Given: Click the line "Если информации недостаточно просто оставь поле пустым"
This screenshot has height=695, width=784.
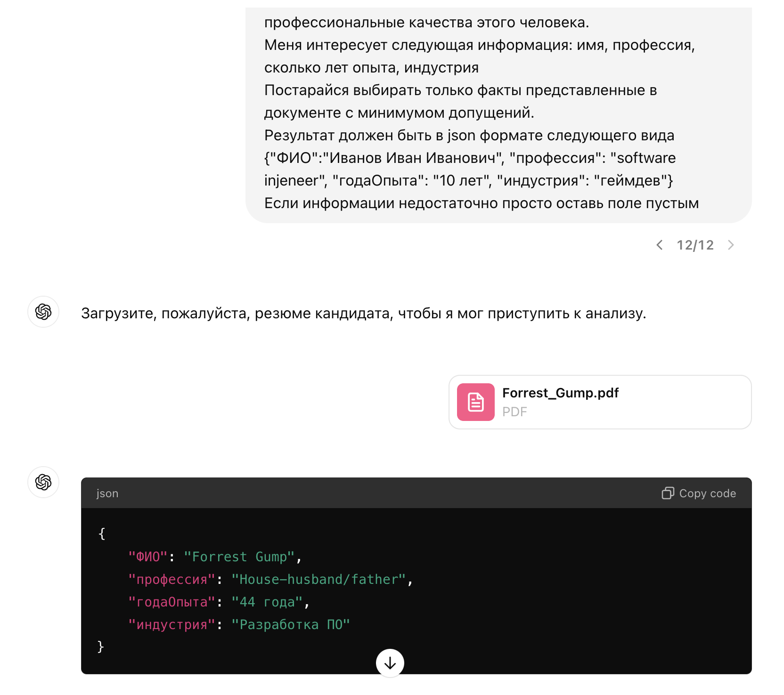Looking at the screenshot, I should click(482, 203).
